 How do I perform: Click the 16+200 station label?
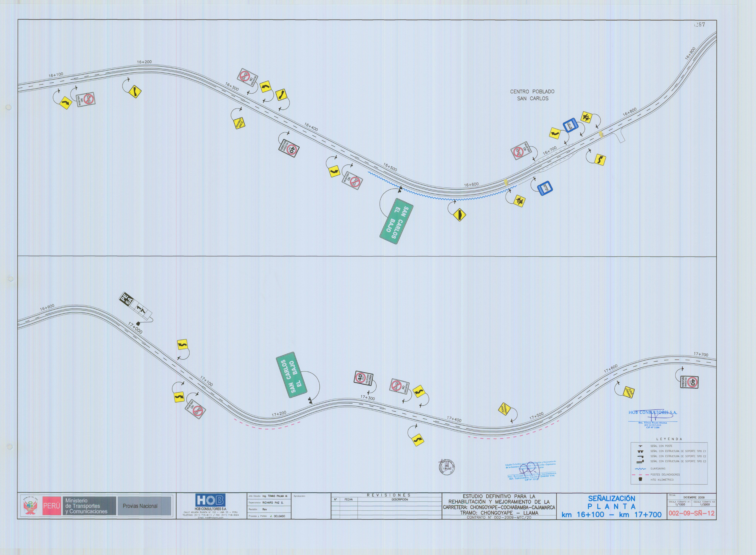[144, 62]
